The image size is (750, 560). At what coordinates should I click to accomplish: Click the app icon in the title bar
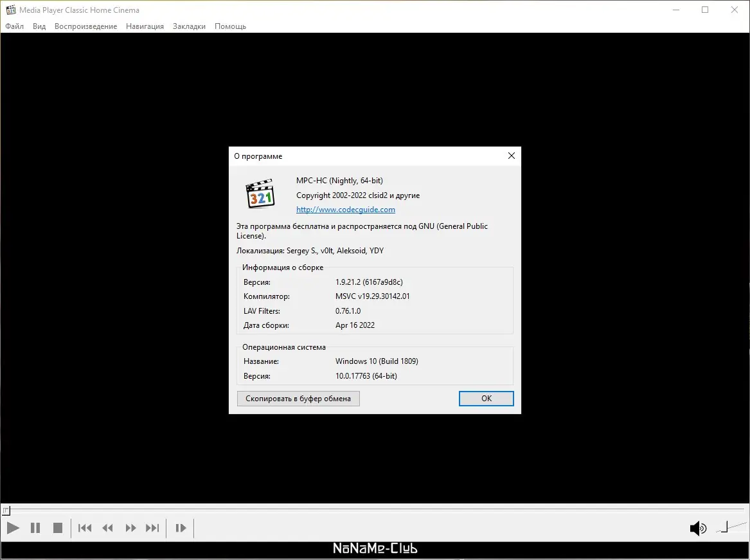10,10
